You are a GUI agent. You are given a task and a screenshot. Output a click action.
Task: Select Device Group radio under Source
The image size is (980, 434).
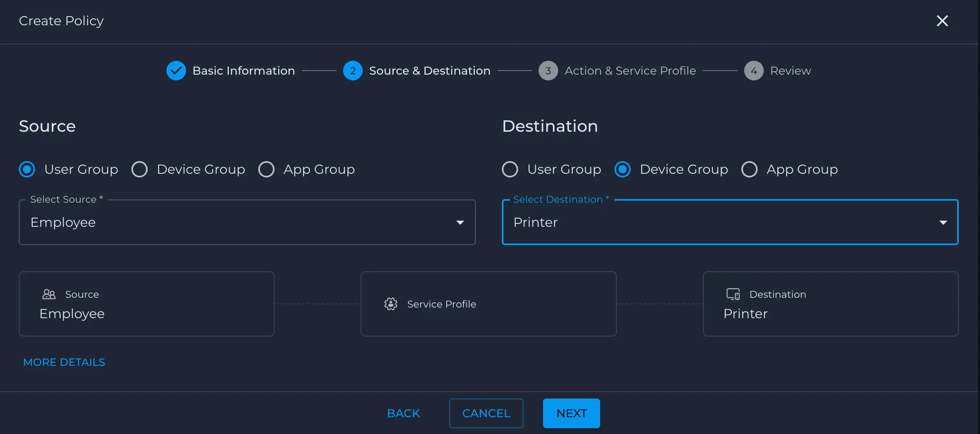pos(140,169)
